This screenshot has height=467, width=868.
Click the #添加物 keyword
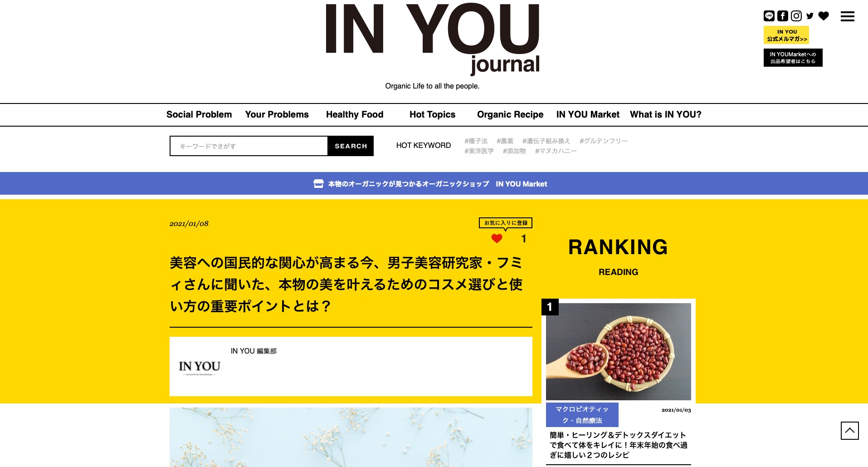[x=514, y=151]
